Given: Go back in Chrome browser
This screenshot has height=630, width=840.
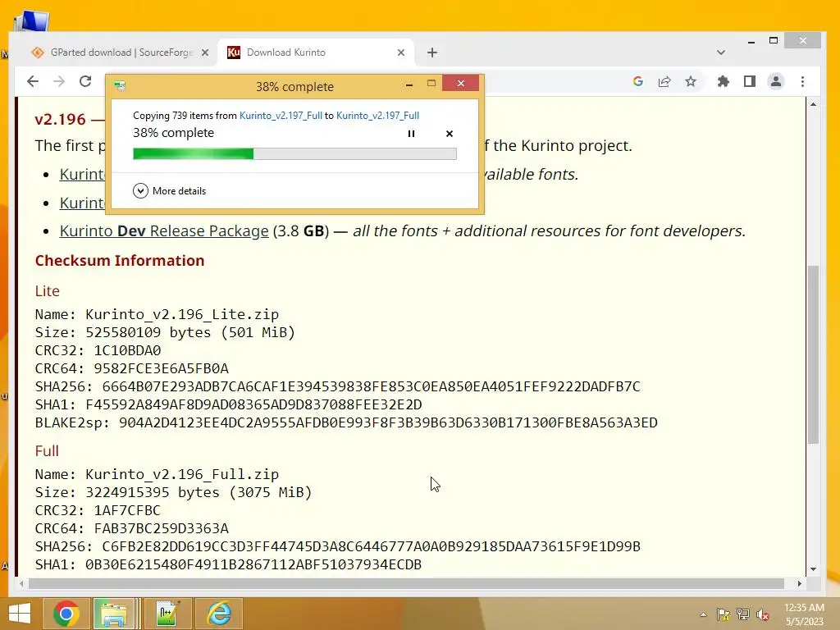Looking at the screenshot, I should 33,81.
